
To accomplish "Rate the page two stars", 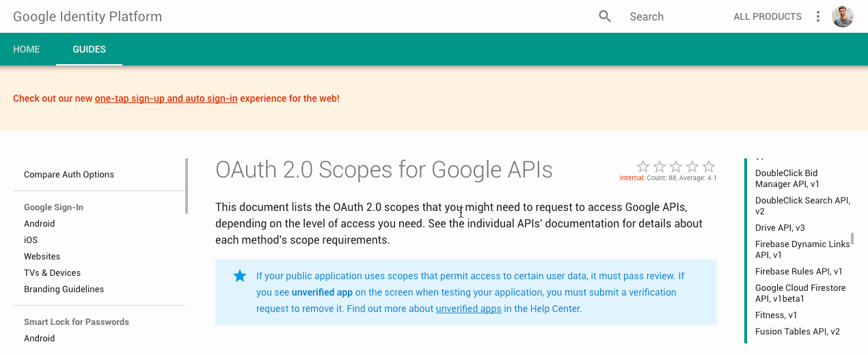I will tap(660, 167).
